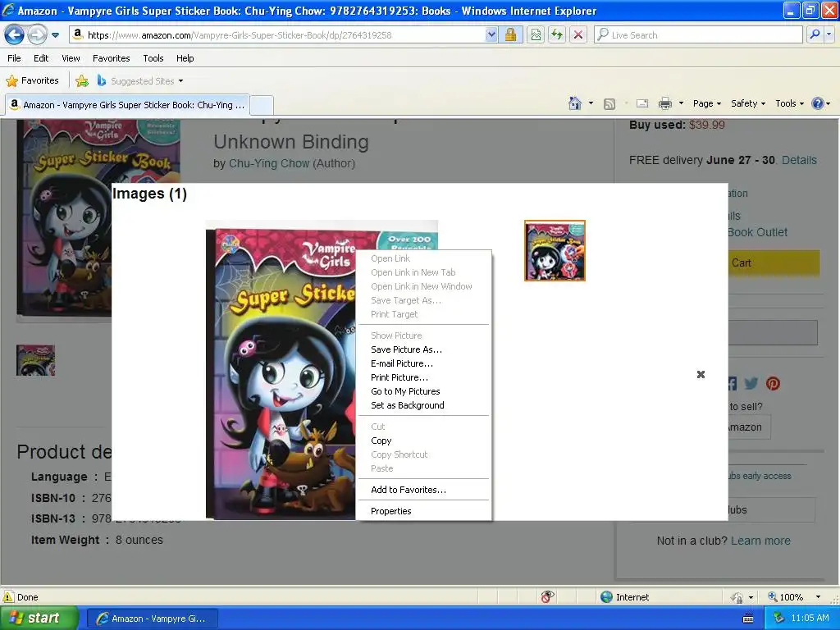Viewport: 840px width, 630px height.
Task: Click the Amazon taskbar window button
Action: 152,619
